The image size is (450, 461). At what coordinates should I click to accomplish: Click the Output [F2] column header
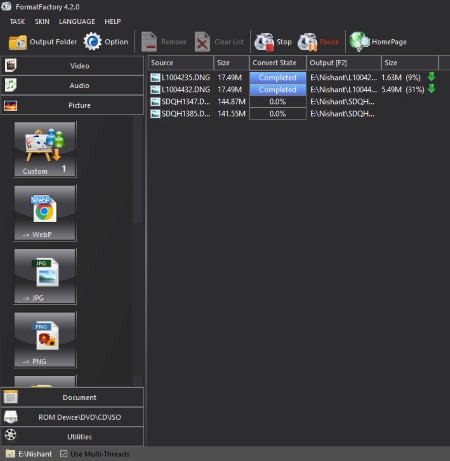pos(344,63)
